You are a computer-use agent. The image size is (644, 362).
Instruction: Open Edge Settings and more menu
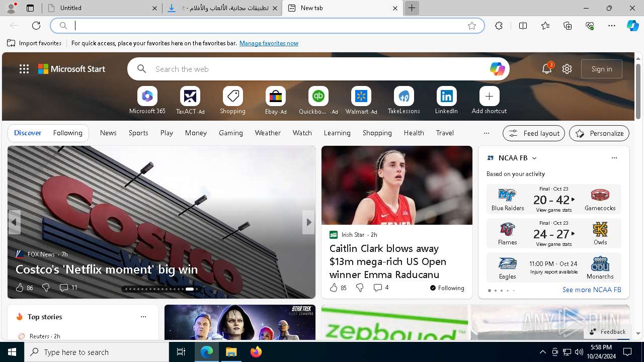coord(612,26)
